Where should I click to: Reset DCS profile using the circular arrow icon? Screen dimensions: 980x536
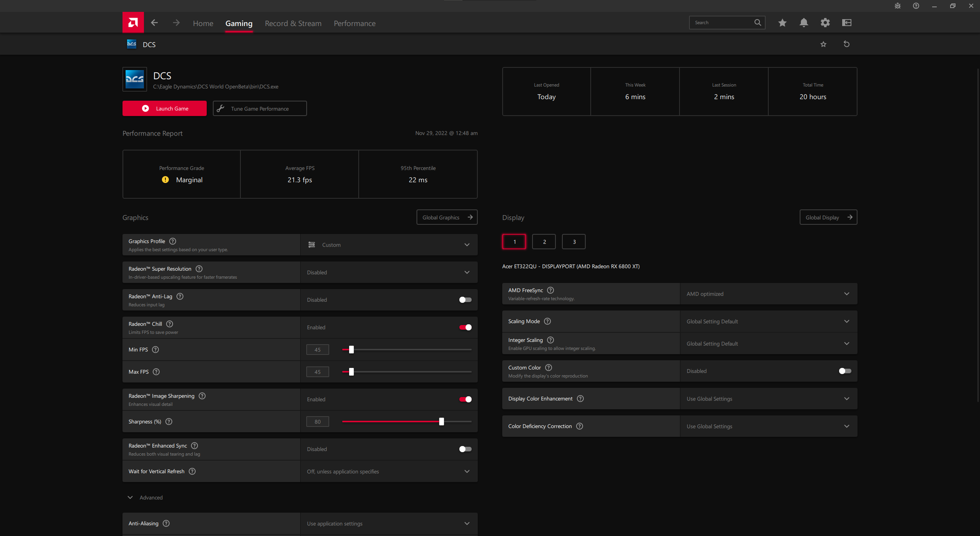point(846,44)
